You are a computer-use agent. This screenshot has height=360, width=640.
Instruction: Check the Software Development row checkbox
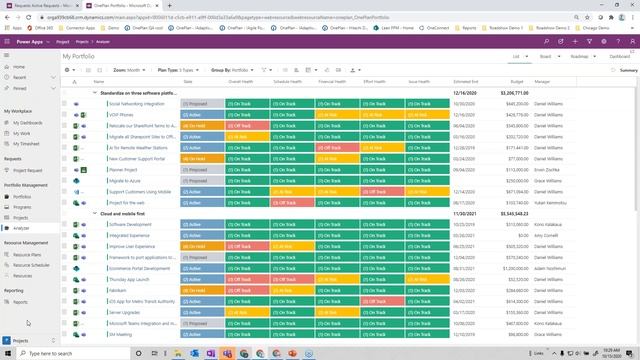tap(64, 224)
